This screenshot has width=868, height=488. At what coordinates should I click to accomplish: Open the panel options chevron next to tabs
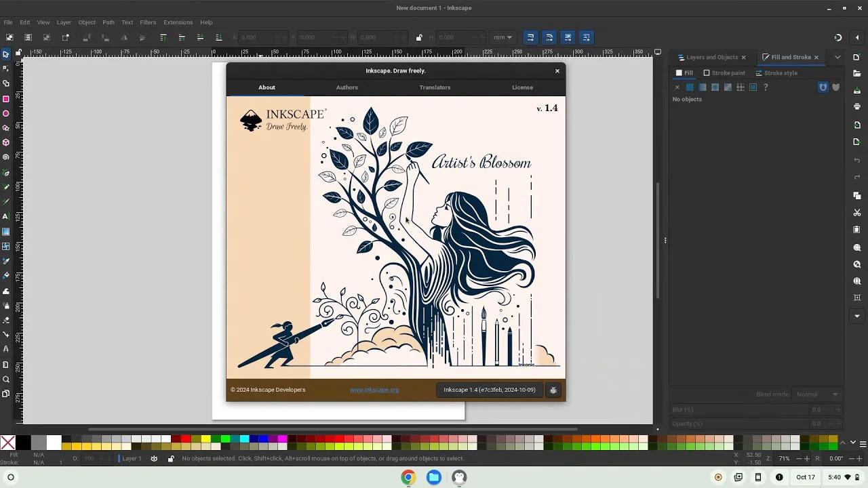(x=837, y=57)
